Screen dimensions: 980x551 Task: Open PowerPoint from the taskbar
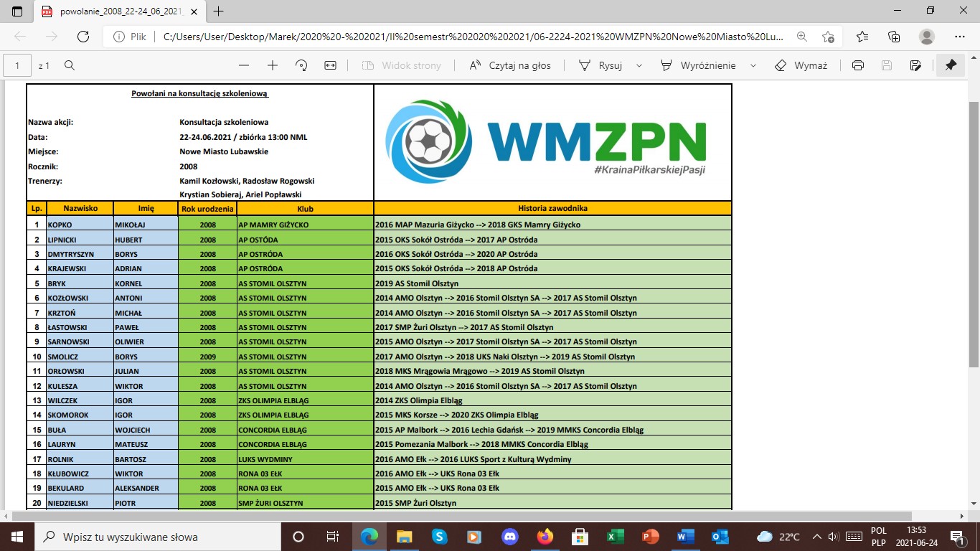[651, 536]
